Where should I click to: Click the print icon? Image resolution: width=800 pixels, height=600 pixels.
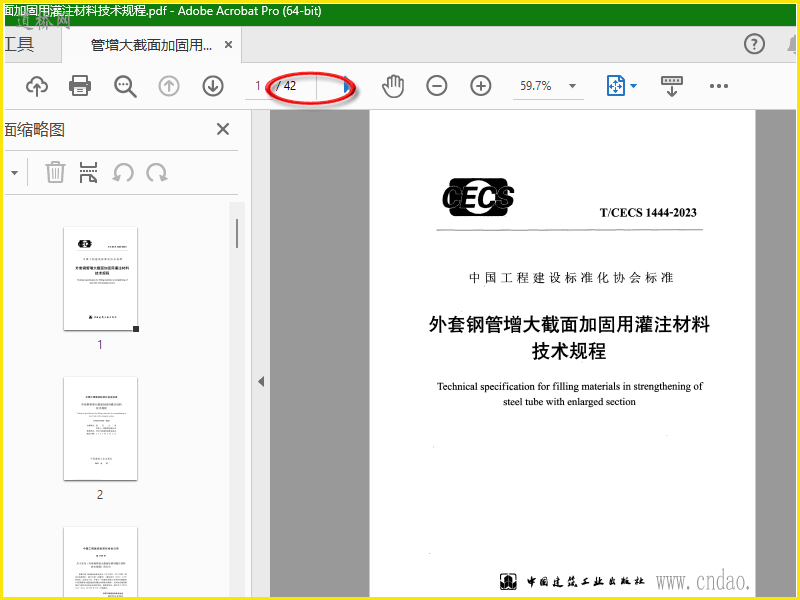click(x=80, y=86)
